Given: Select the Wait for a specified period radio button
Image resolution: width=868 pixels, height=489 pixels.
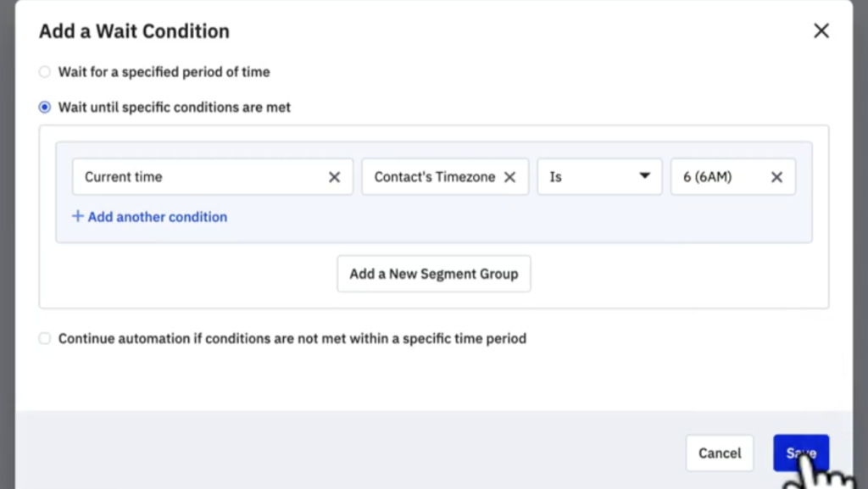Looking at the screenshot, I should (x=45, y=72).
